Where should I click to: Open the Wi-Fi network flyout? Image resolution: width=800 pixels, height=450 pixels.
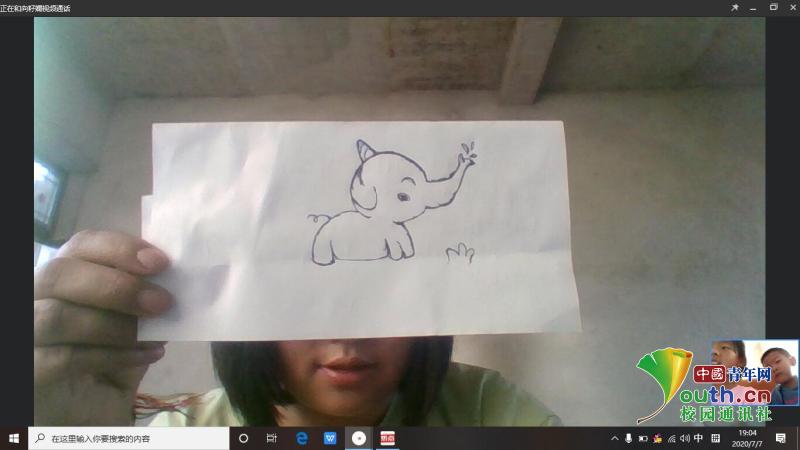(x=670, y=438)
